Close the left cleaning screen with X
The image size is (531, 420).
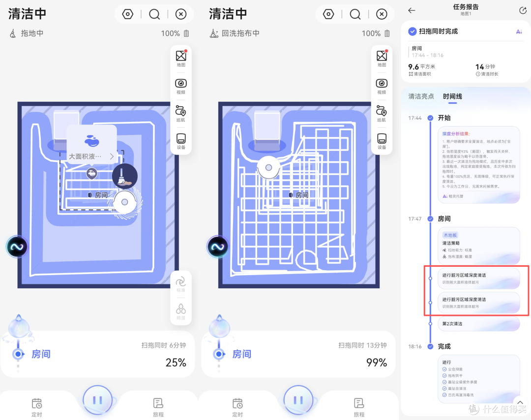[181, 14]
